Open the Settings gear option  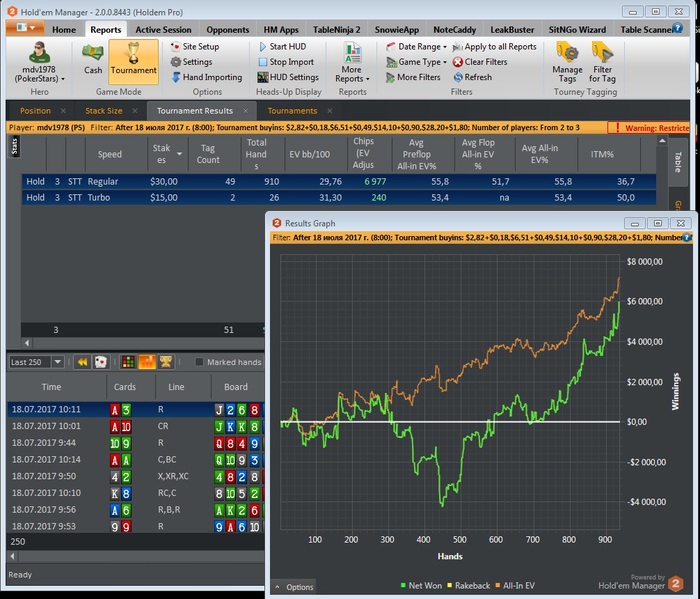click(x=192, y=62)
